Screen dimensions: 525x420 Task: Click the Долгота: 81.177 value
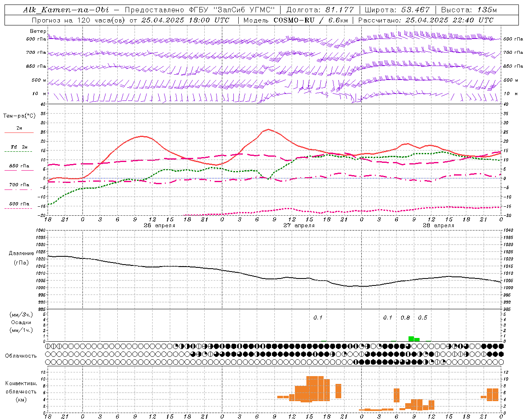[x=320, y=10]
